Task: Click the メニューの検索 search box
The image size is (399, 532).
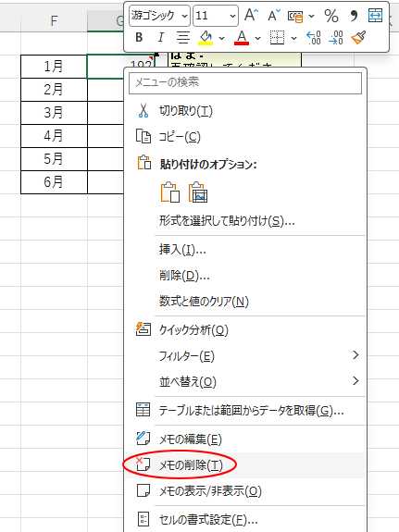Action: [x=245, y=82]
